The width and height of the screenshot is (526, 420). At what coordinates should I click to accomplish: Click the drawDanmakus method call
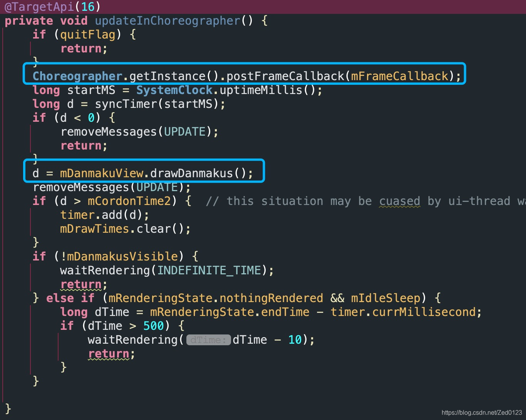[x=192, y=173]
